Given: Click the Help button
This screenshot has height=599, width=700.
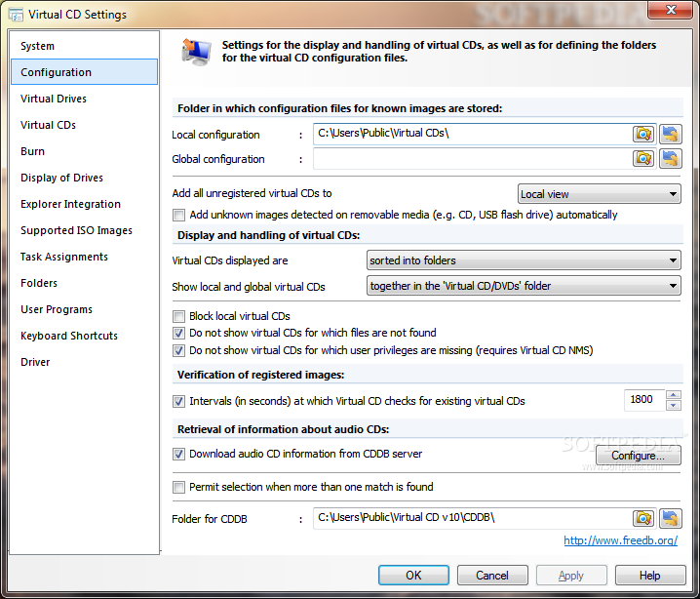Looking at the screenshot, I should (650, 576).
